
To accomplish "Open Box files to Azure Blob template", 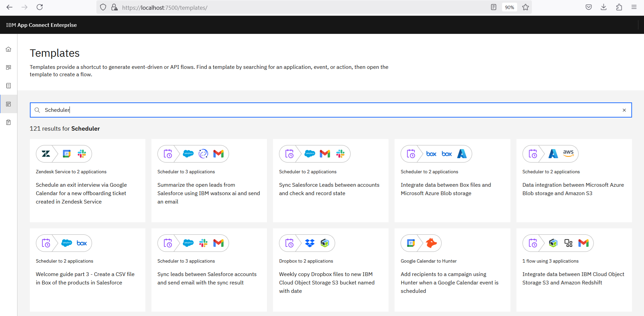I will click(x=452, y=181).
